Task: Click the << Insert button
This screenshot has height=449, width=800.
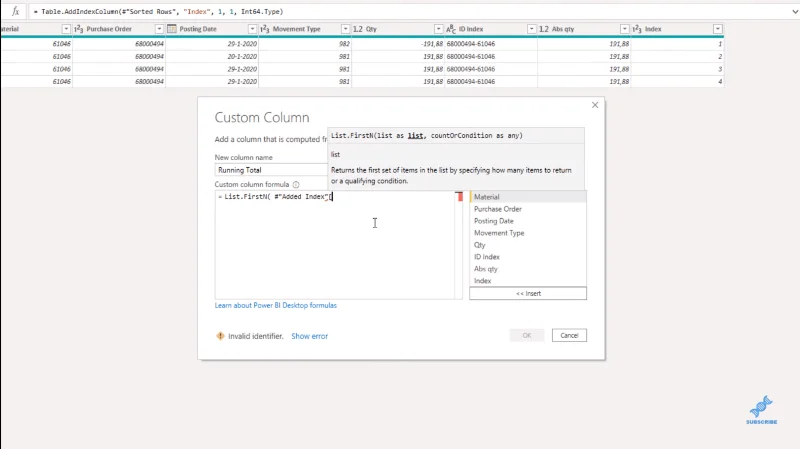Action: point(528,293)
